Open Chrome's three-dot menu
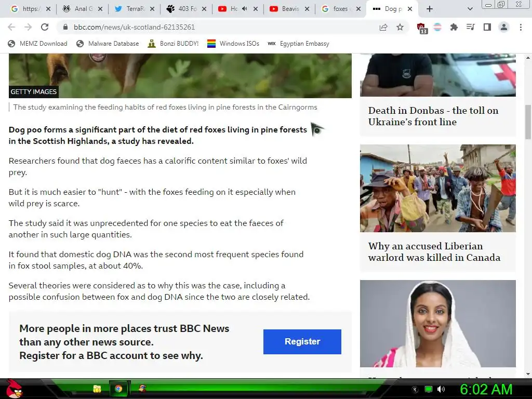 tap(521, 27)
